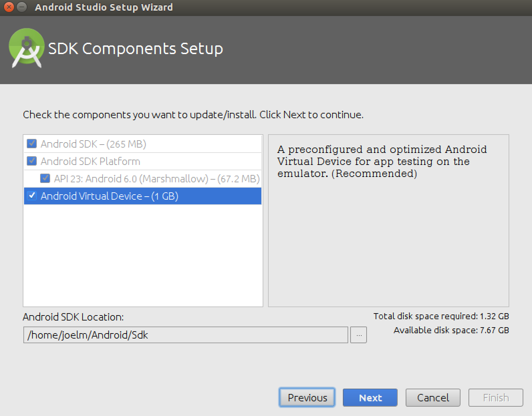The height and width of the screenshot is (416, 532).
Task: Toggle the Android SDK checkbox
Action: (32, 144)
